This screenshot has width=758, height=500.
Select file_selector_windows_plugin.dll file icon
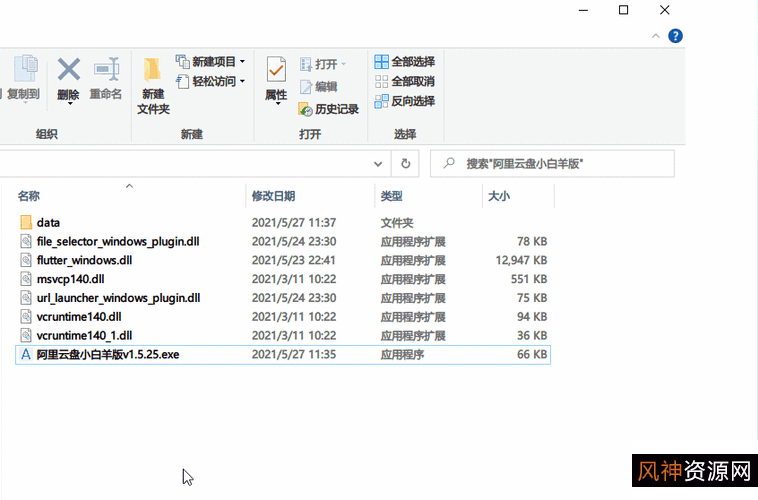pos(26,241)
